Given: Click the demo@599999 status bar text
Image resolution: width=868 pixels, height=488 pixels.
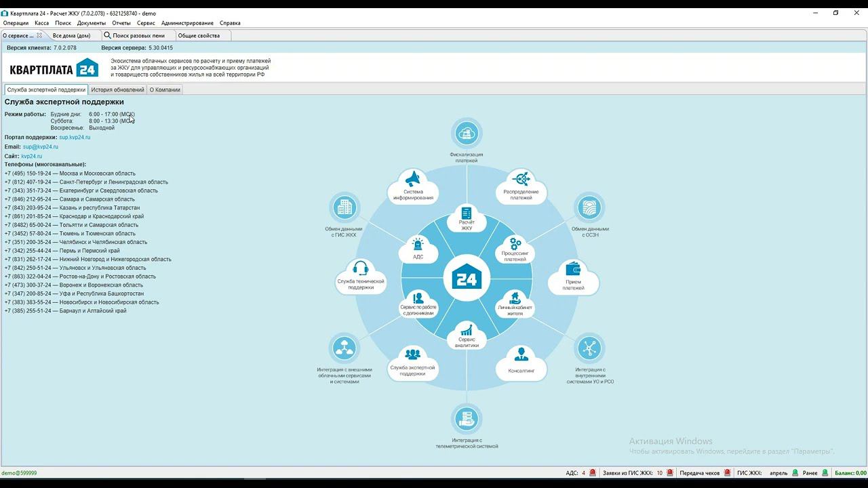Looking at the screenshot, I should (x=19, y=473).
